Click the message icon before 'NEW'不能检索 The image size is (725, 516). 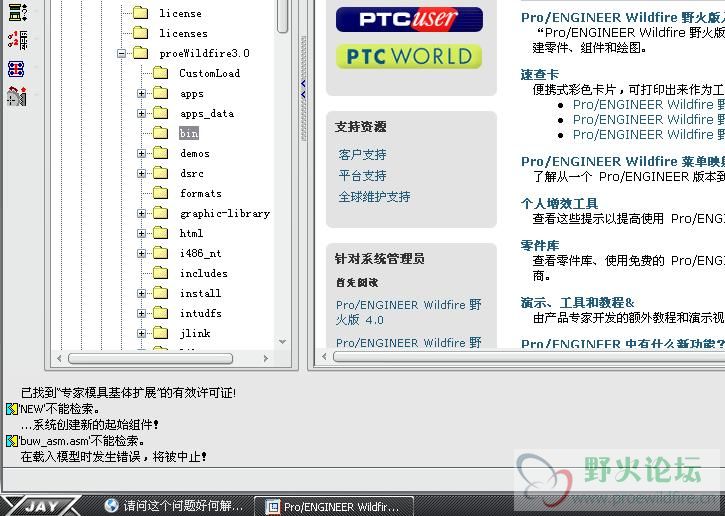click(12, 409)
